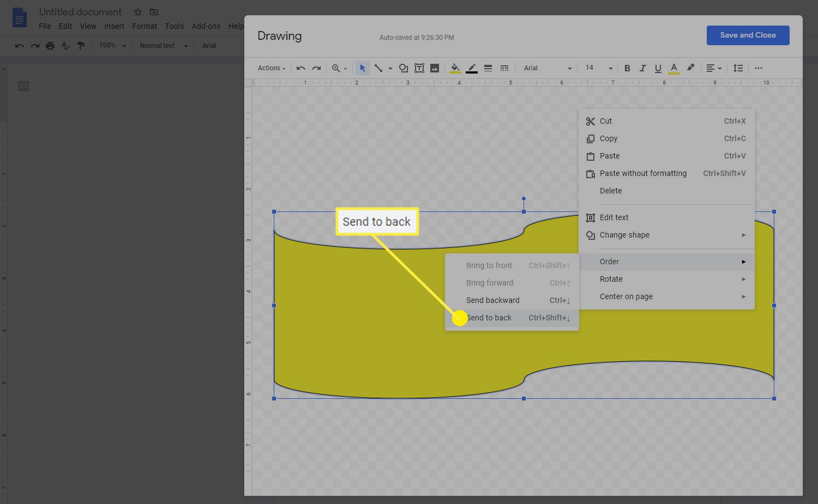Toggle Underline in Drawing toolbar
The width and height of the screenshot is (818, 504).
click(658, 68)
